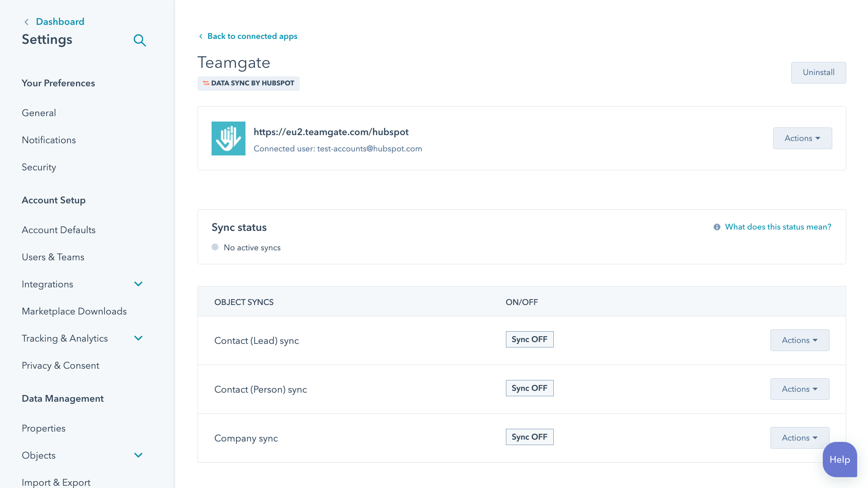Open Actions dropdown for connected account
868x488 pixels.
[x=802, y=138]
